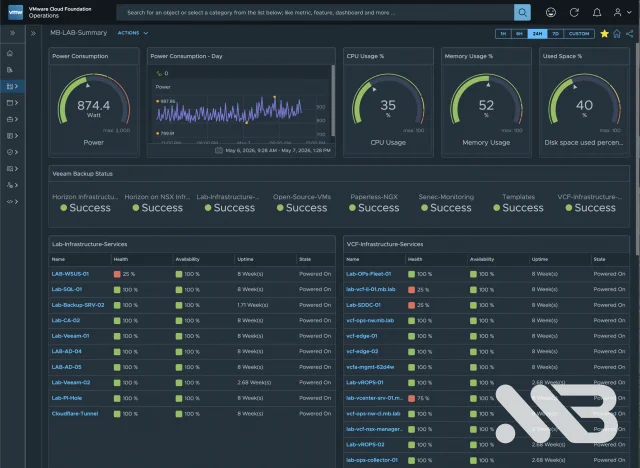Expand the code brackets sidebar item
The image size is (640, 468).
coord(12,201)
